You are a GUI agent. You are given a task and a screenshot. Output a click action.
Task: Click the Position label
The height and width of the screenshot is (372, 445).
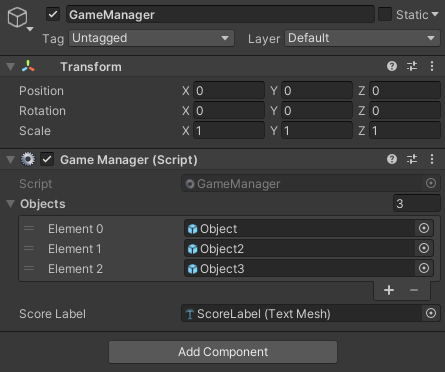(41, 91)
